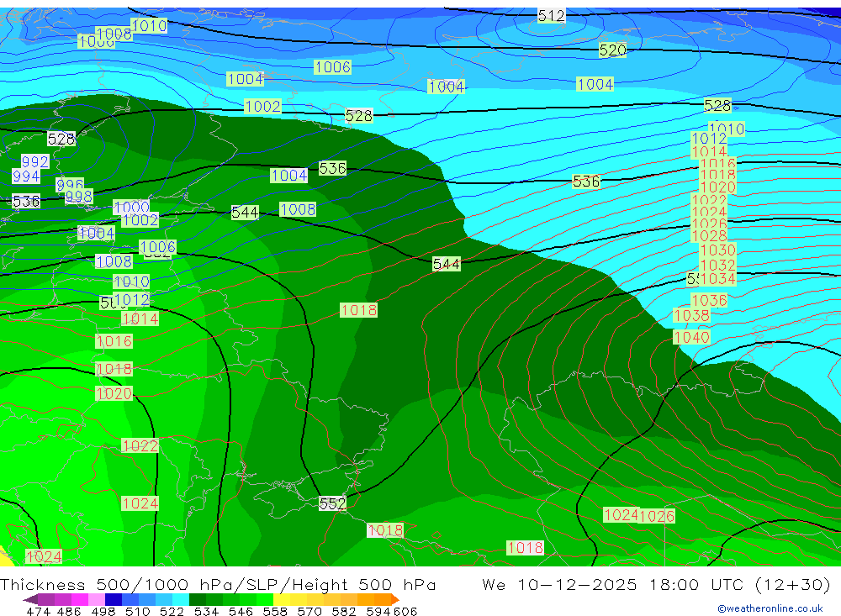Click the legend value 522

pyautogui.click(x=172, y=611)
